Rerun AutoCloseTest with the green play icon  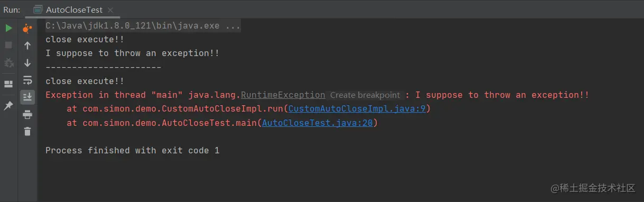pyautogui.click(x=8, y=28)
